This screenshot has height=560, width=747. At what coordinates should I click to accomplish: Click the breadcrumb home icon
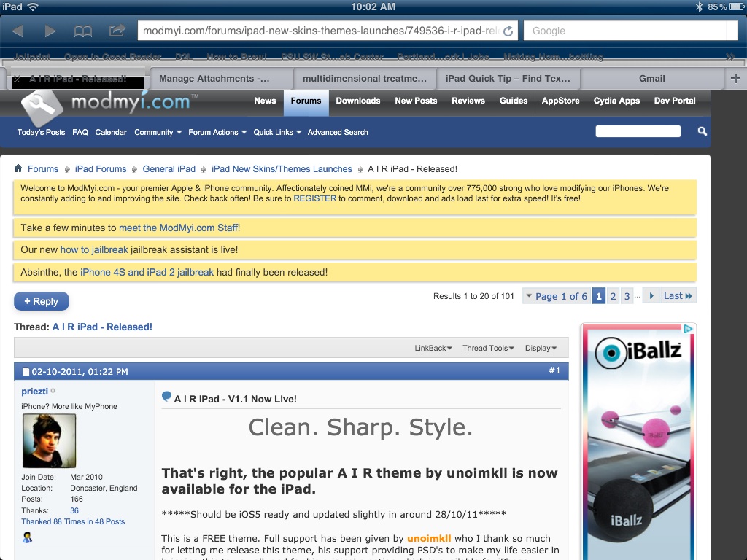(x=18, y=168)
